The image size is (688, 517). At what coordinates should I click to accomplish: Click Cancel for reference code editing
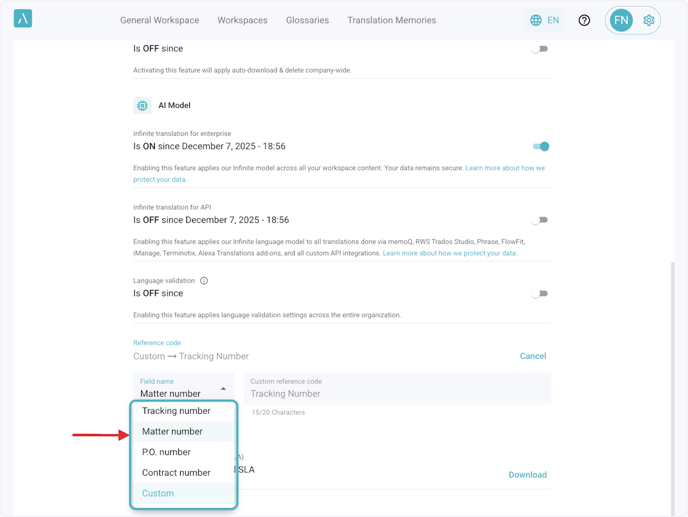(532, 356)
